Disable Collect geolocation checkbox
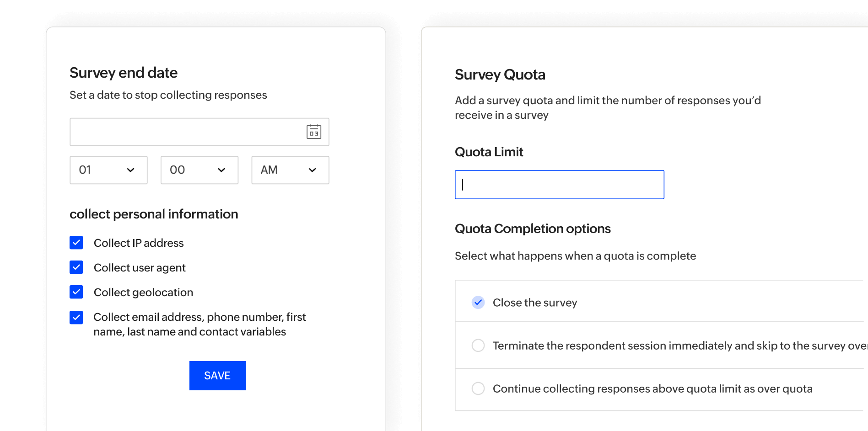 click(76, 292)
